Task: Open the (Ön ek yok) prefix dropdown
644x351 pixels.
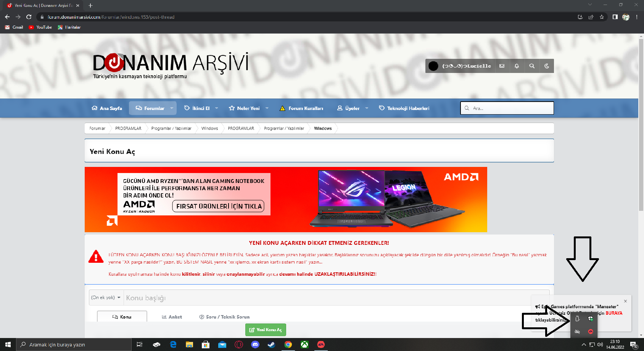Action: 106,298
